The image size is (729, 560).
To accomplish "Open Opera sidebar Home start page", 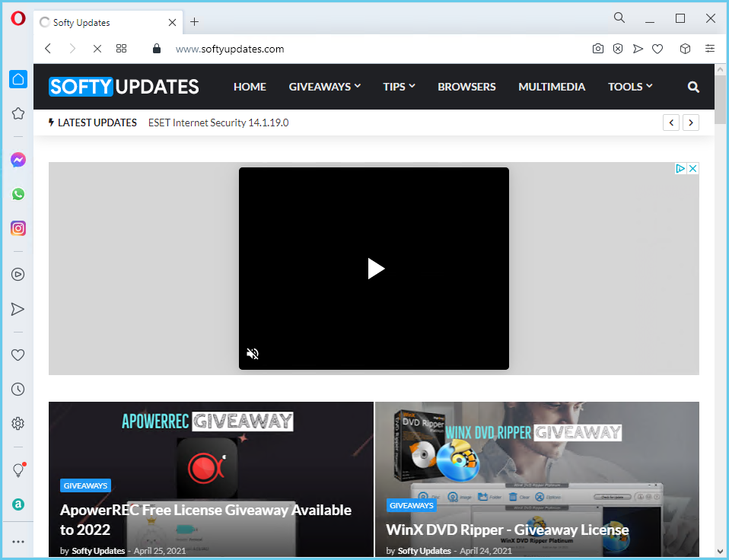I will click(x=18, y=79).
